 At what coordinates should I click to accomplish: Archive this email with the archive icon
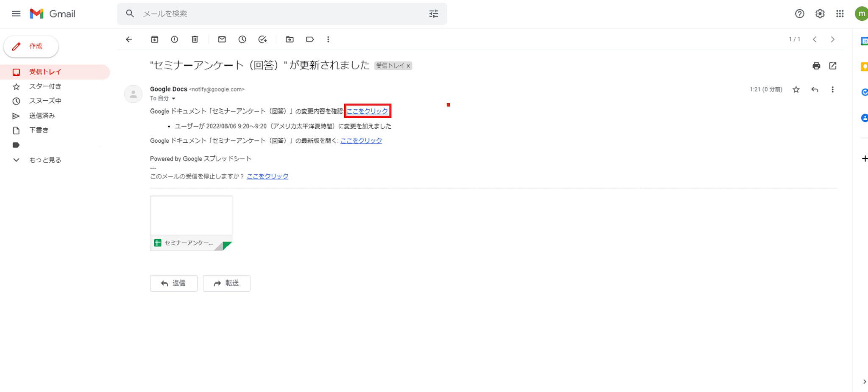click(155, 39)
